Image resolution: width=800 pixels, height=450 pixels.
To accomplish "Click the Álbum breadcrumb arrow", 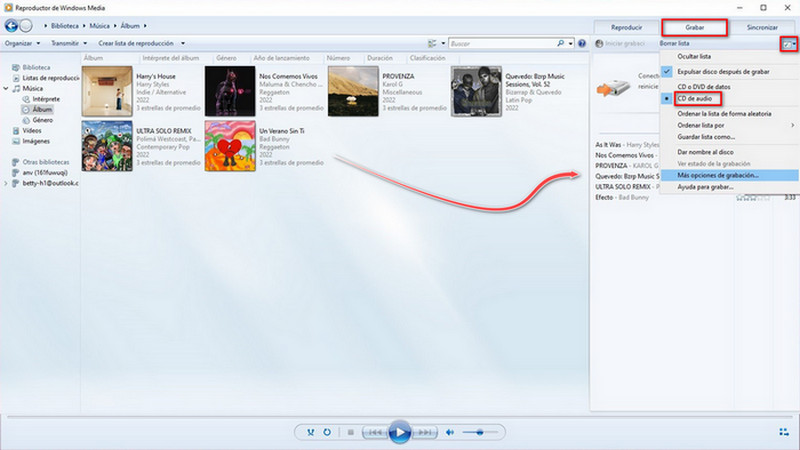I will [x=145, y=26].
